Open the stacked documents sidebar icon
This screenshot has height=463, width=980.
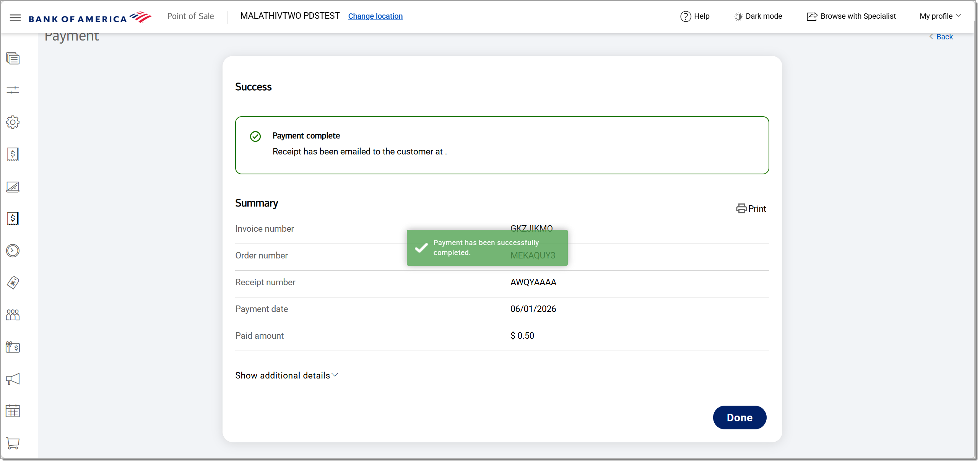(13, 58)
